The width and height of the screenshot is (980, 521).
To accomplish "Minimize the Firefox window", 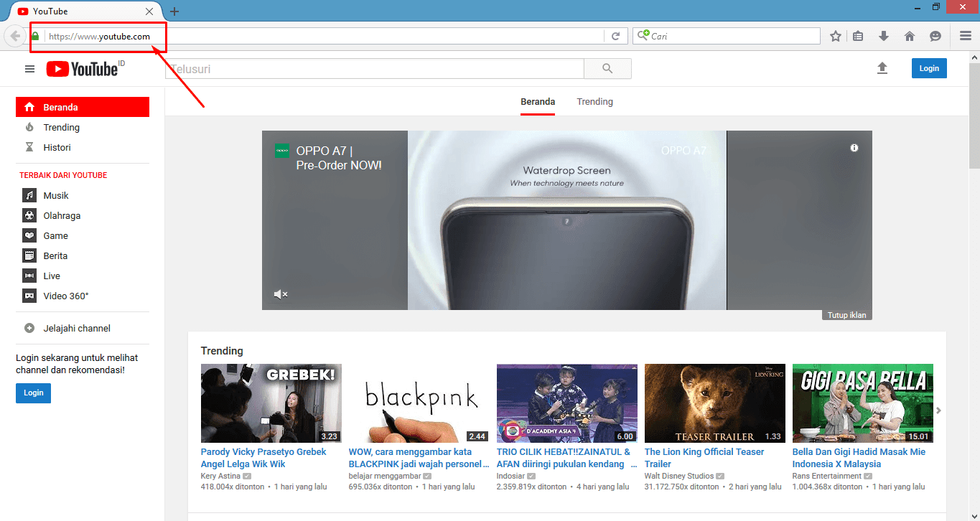I will (916, 7).
